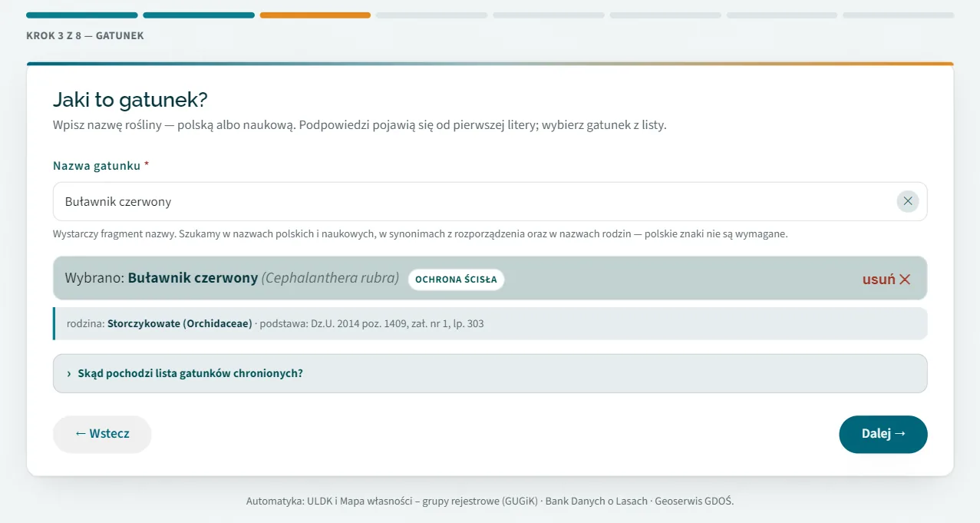Click the 'Nazwa gatunku' field label
Image resolution: width=980 pixels, height=523 pixels.
[97, 166]
